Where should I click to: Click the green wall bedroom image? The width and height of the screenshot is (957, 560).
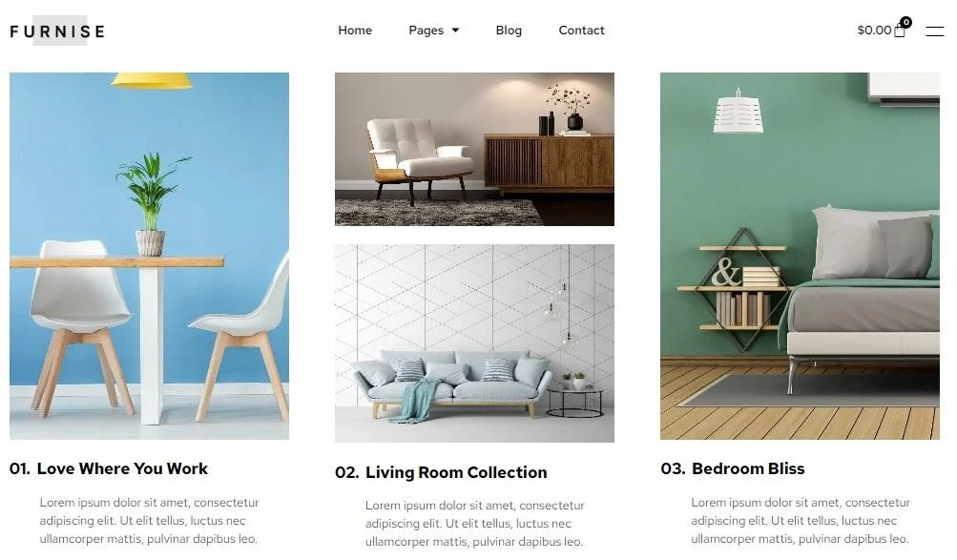tap(800, 257)
